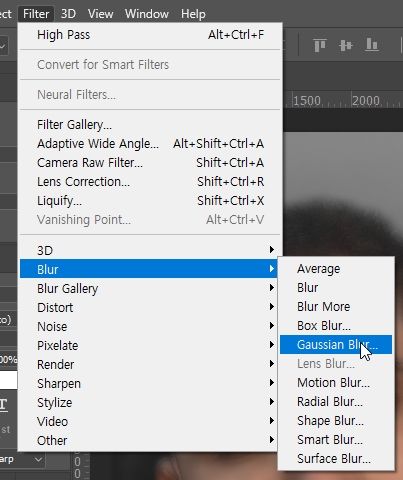Open Shape Blur dialog
This screenshot has width=403, height=480.
pyautogui.click(x=336, y=421)
